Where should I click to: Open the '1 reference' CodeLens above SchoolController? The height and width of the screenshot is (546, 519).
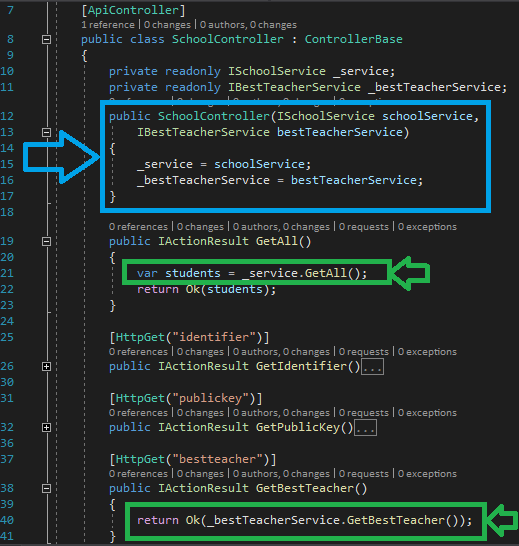point(108,25)
